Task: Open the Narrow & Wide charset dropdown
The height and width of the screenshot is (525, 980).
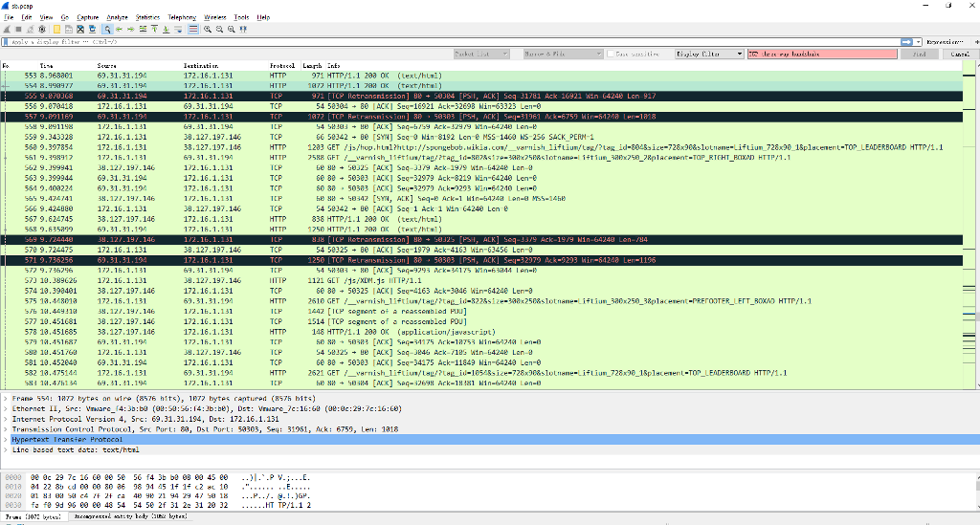Action: [563, 55]
